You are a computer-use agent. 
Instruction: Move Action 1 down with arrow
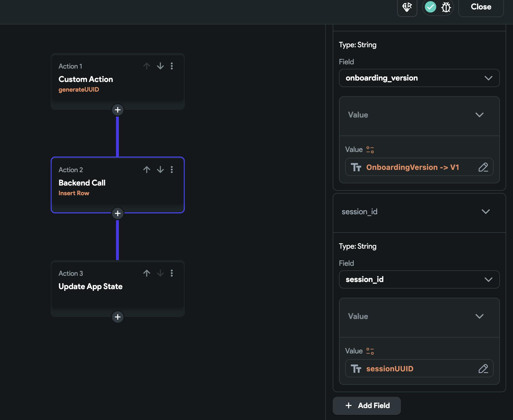point(160,66)
